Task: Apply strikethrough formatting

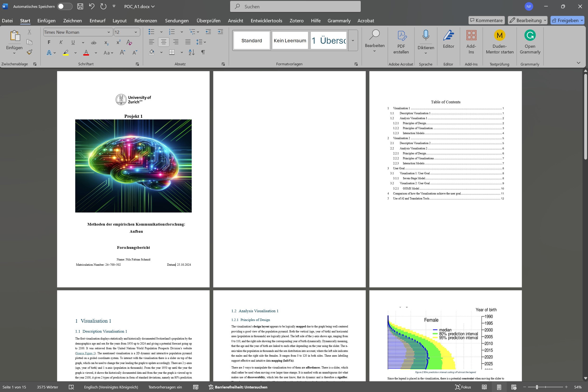Action: coord(94,43)
